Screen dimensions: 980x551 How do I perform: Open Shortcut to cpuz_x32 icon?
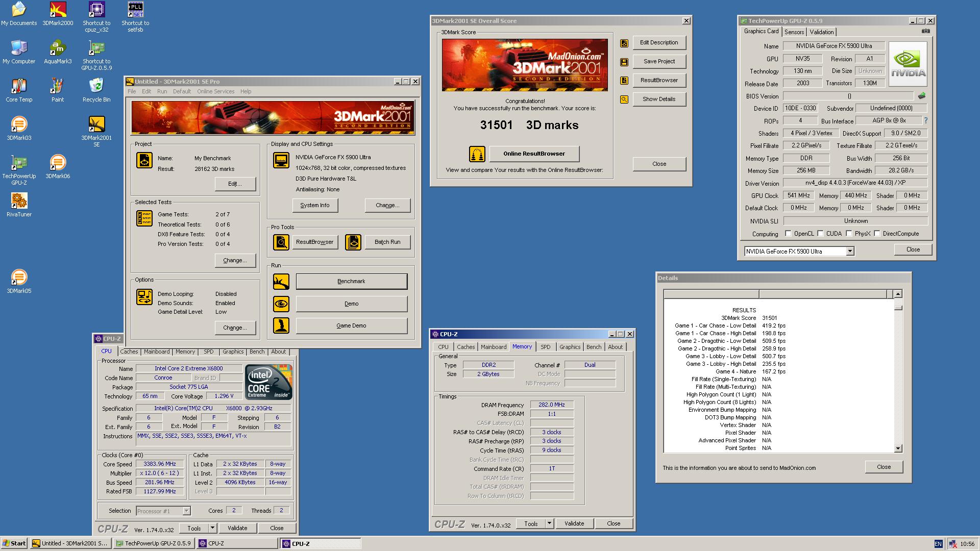[x=96, y=17]
